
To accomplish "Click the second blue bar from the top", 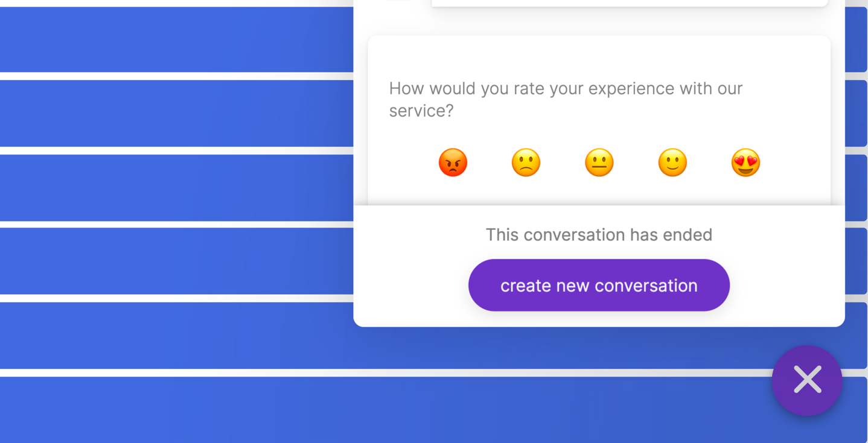I will click(176, 113).
